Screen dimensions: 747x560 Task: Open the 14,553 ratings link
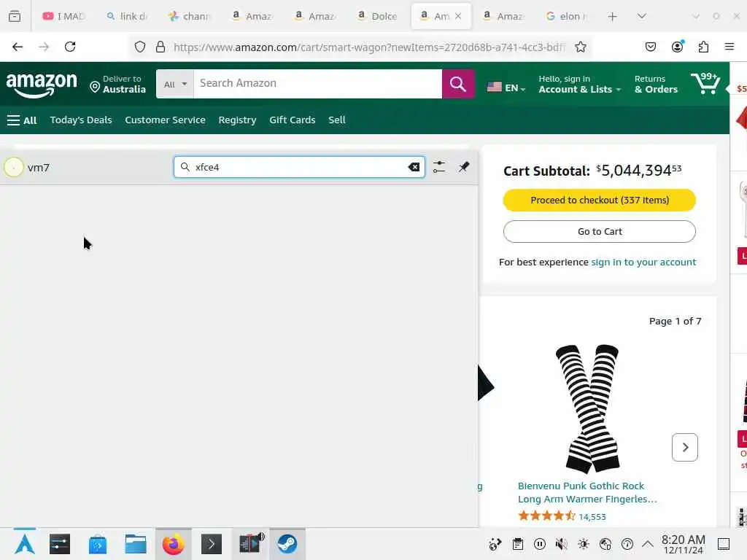(x=592, y=517)
